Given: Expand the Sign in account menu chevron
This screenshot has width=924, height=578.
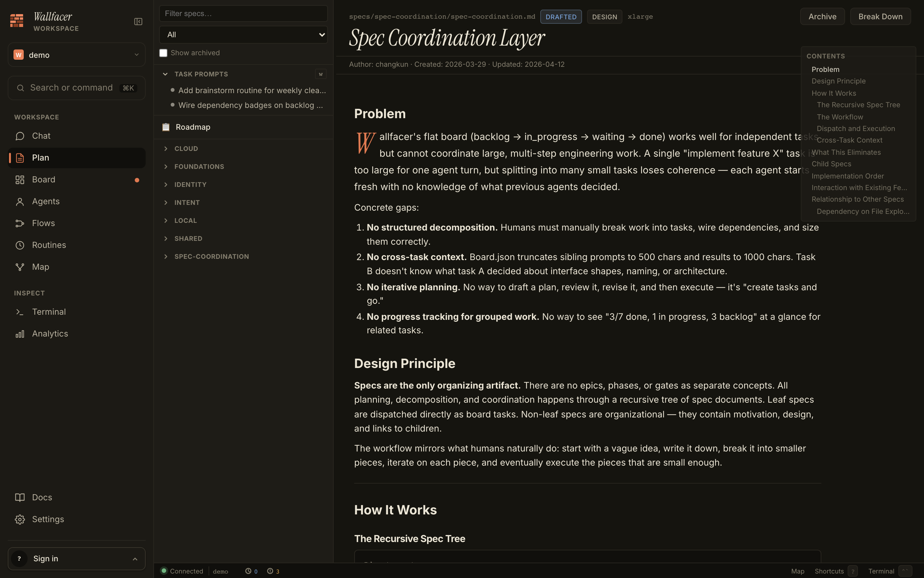Looking at the screenshot, I should tap(135, 559).
